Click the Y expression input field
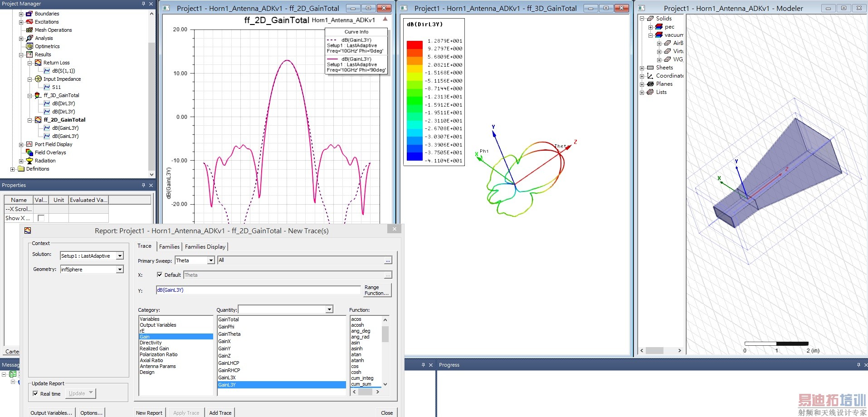 tap(258, 290)
